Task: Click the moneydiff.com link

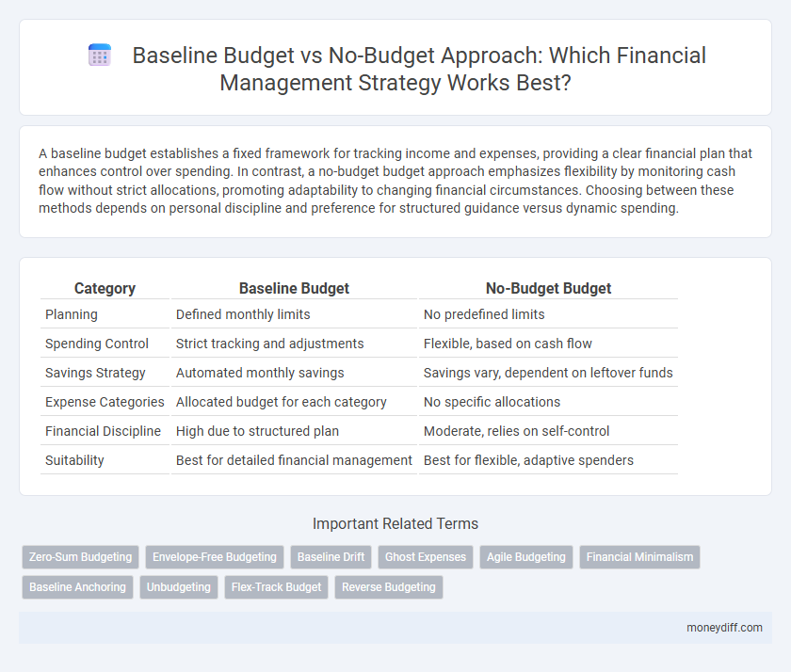Action: tap(724, 628)
